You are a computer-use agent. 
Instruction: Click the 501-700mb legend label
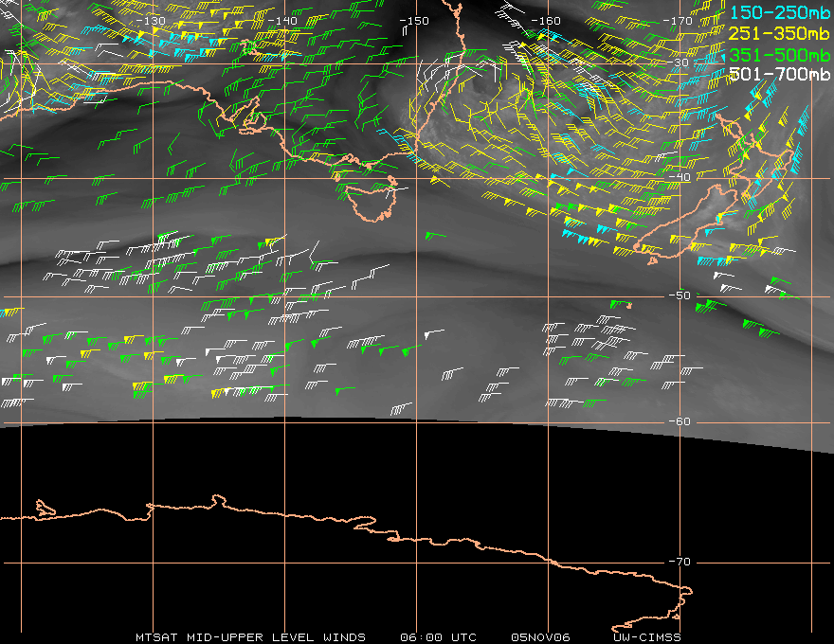(x=779, y=75)
